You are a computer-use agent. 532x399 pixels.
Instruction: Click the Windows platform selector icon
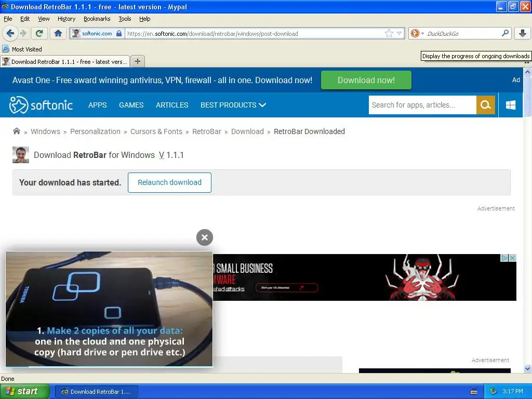[x=511, y=105]
